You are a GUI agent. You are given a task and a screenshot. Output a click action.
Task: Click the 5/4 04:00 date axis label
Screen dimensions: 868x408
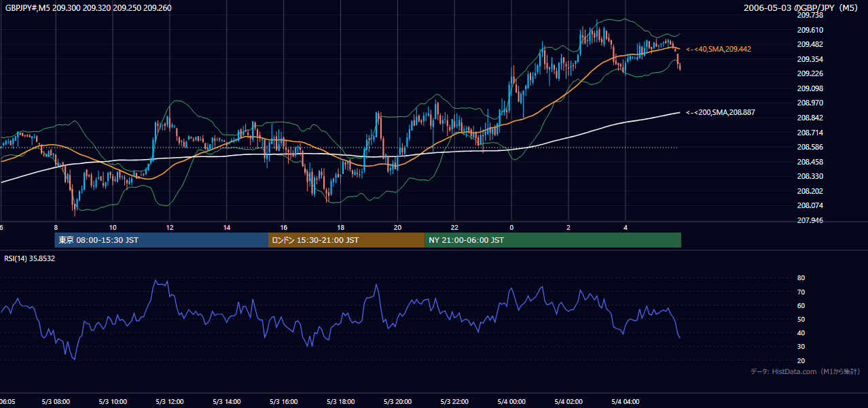pyautogui.click(x=626, y=402)
